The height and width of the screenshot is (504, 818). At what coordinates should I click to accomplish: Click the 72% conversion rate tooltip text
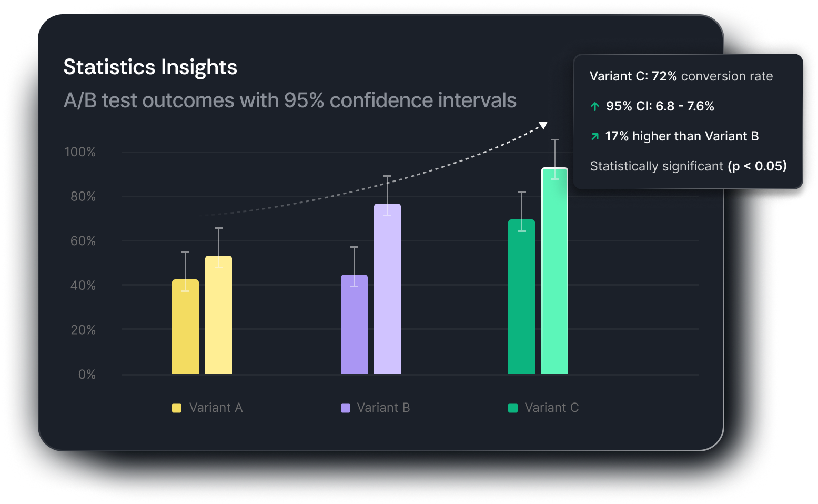[681, 76]
